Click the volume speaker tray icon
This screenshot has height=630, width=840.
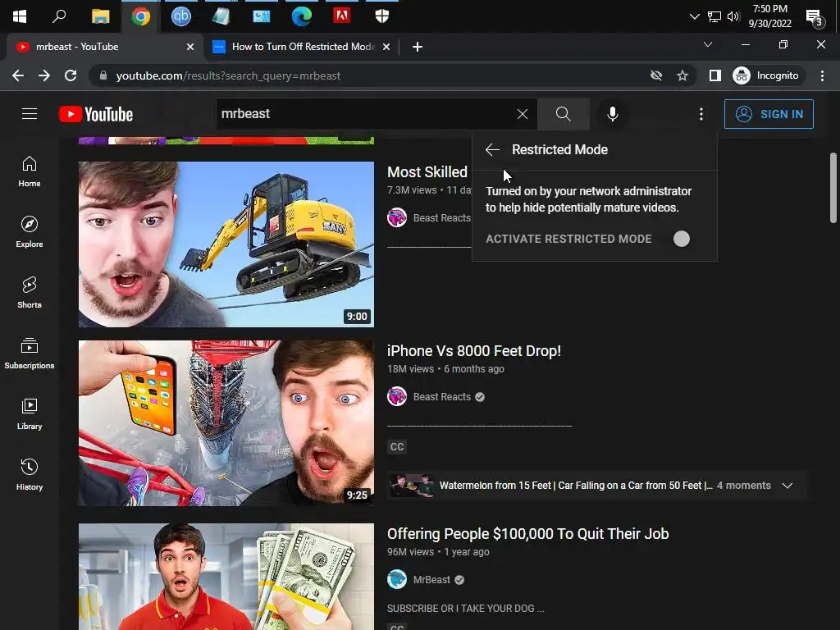click(x=733, y=16)
